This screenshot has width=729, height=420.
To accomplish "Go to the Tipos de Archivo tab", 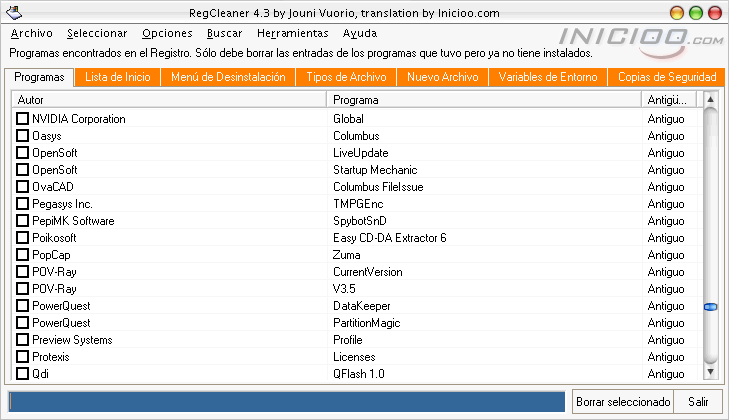I will click(x=346, y=77).
